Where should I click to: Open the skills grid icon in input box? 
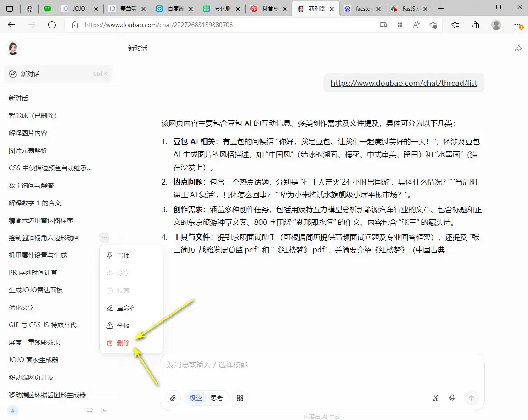(x=240, y=398)
